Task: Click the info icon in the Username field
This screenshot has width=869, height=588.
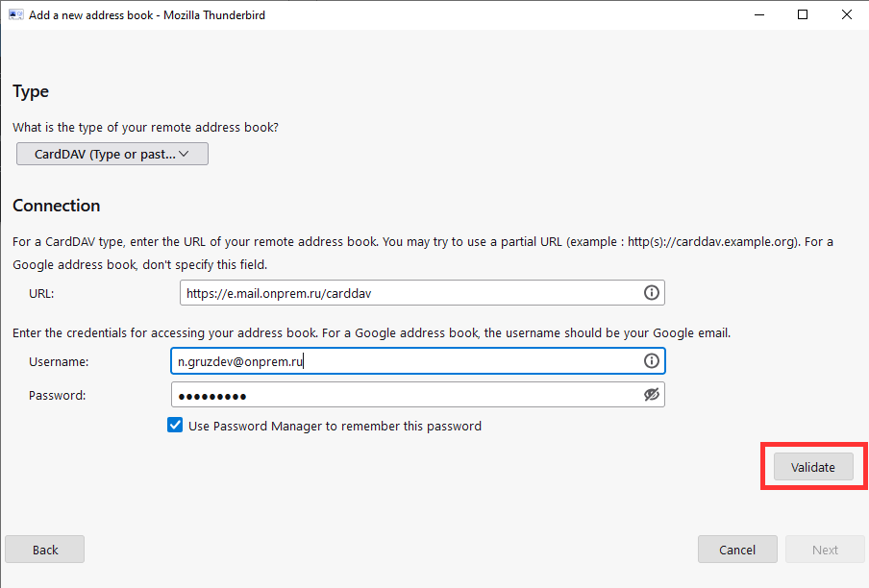Action: [x=651, y=361]
